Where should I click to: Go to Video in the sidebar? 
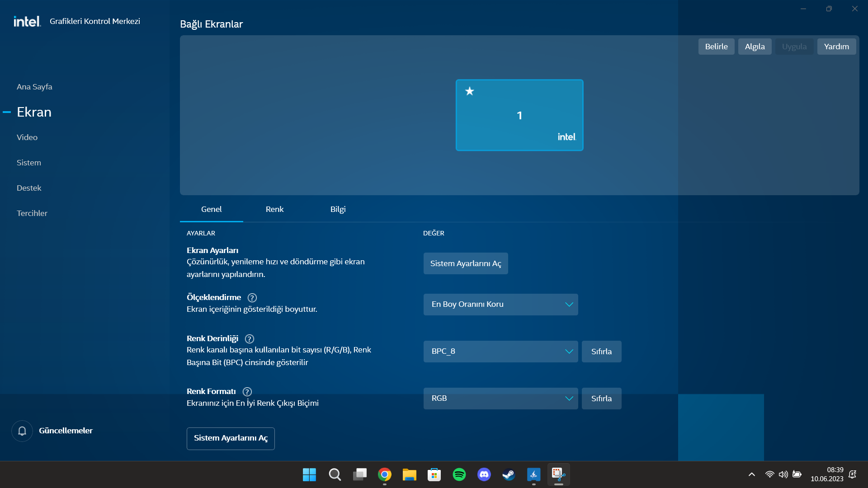(27, 137)
